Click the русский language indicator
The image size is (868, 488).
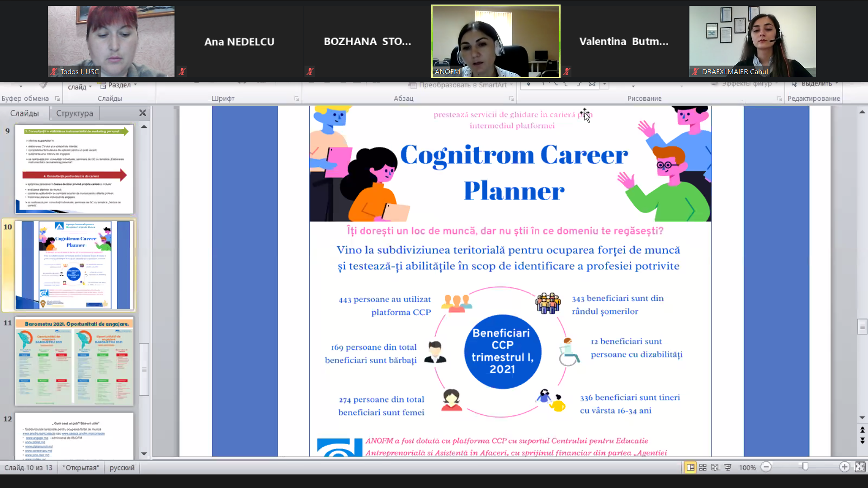(122, 468)
